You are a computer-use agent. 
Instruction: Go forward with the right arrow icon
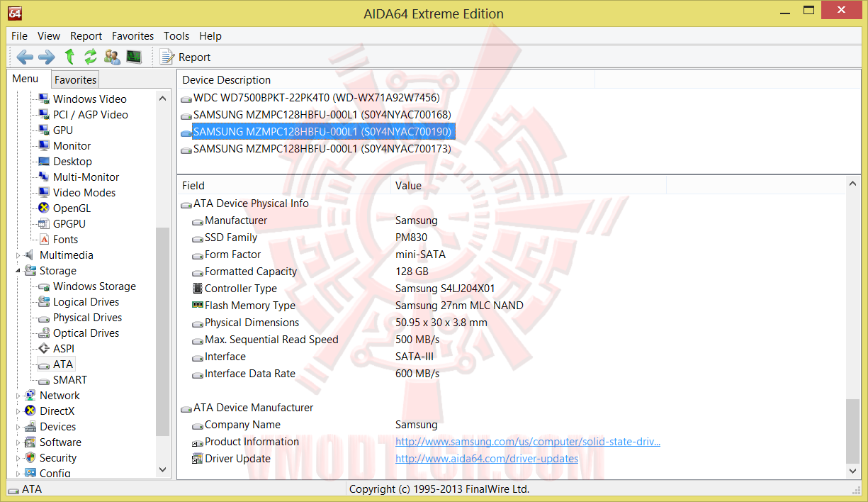(47, 57)
